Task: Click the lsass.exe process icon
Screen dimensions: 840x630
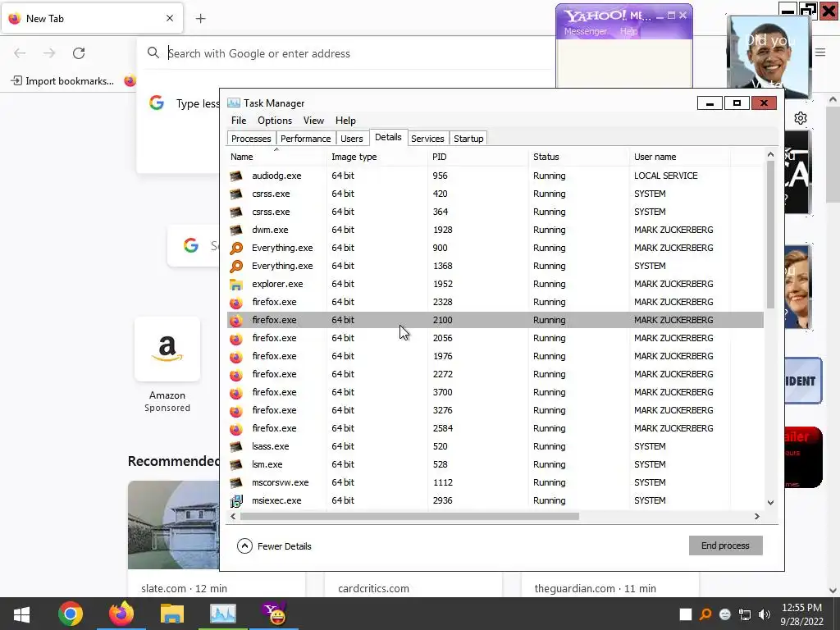Action: pyautogui.click(x=236, y=446)
